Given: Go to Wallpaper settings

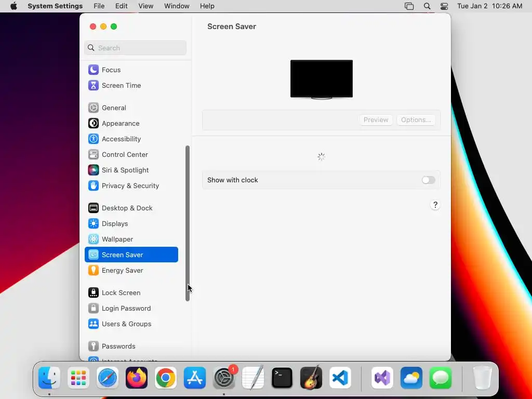Looking at the screenshot, I should point(131,239).
